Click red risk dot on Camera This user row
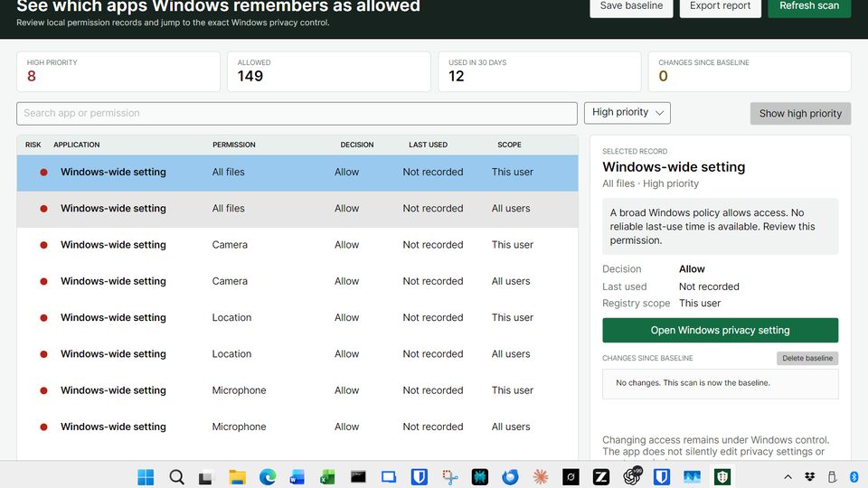 [43, 245]
